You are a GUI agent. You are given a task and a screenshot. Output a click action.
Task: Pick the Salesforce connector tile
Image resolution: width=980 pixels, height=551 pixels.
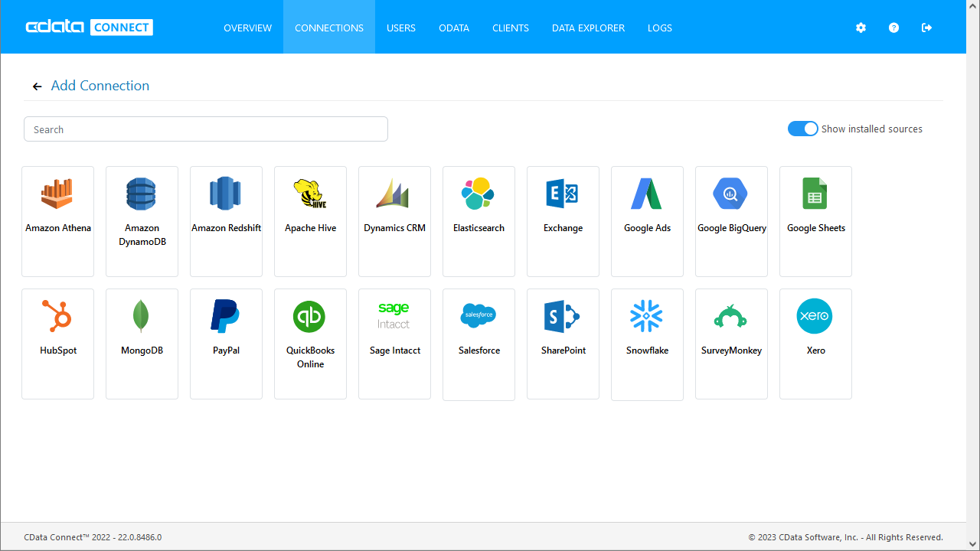(479, 344)
